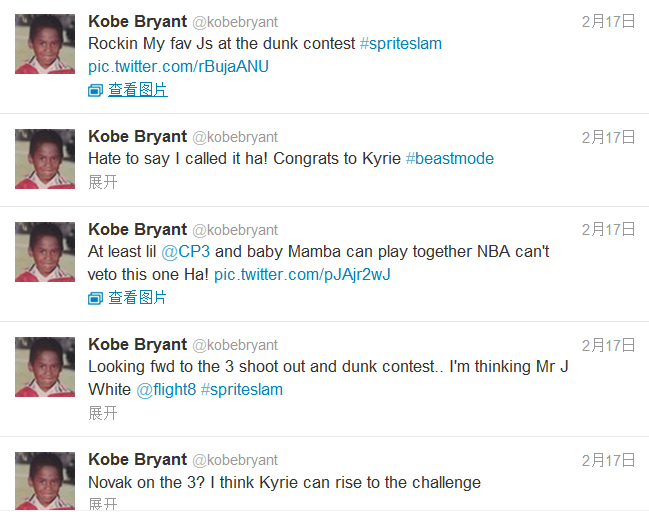
Task: Click 查看图片 under the baby Mamba tweet
Action: (138, 298)
